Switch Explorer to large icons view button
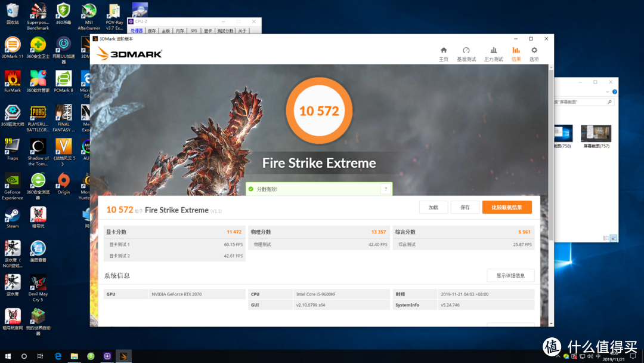Viewport: 644px width, 363px height. [613, 238]
